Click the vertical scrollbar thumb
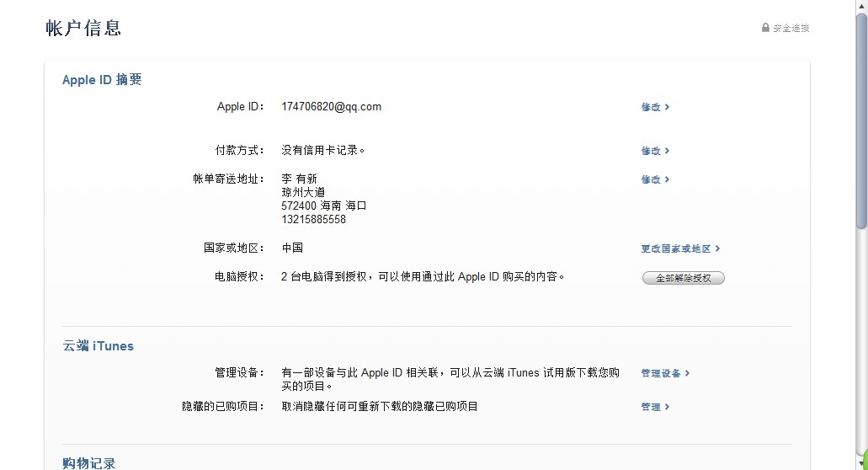Viewport: 868px width, 470px height. point(861,120)
